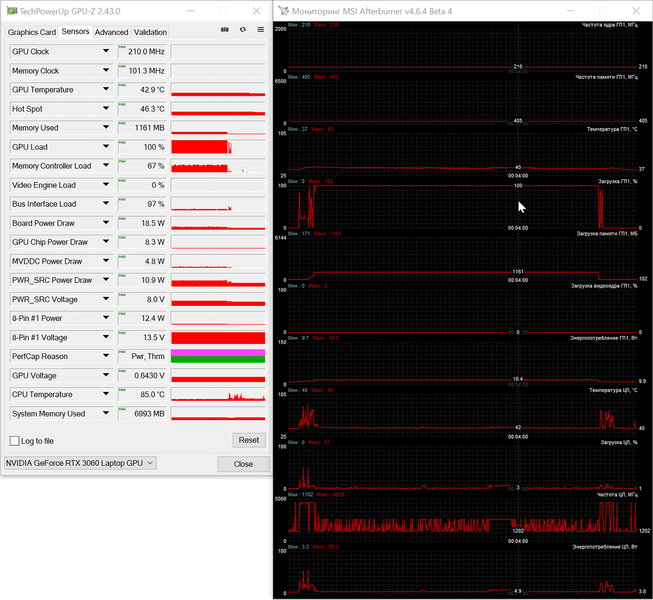Expand the PWR_SRC Power Draw dropdown
This screenshot has height=600, width=653.
tap(106, 280)
